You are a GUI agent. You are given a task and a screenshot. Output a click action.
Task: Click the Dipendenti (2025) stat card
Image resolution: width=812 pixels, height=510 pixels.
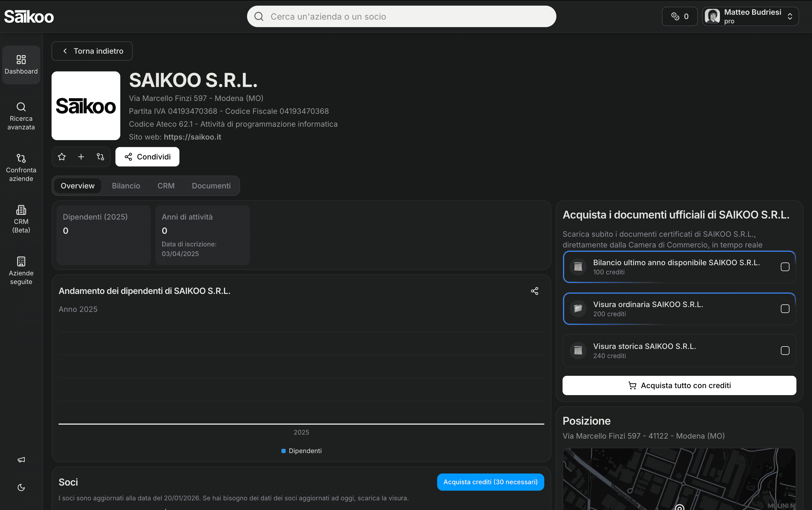pos(104,235)
